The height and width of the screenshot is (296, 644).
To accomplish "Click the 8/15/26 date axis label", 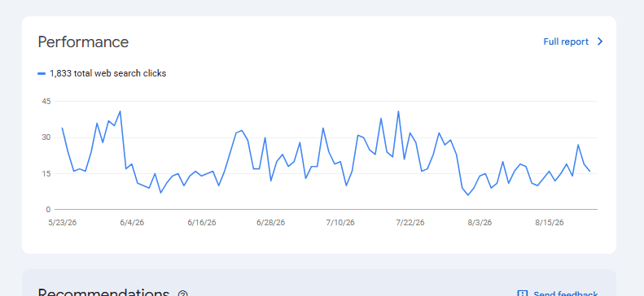I will coord(549,223).
